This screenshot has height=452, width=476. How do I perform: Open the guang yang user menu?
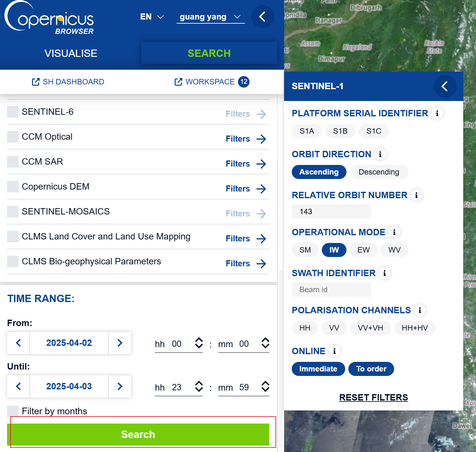(210, 17)
